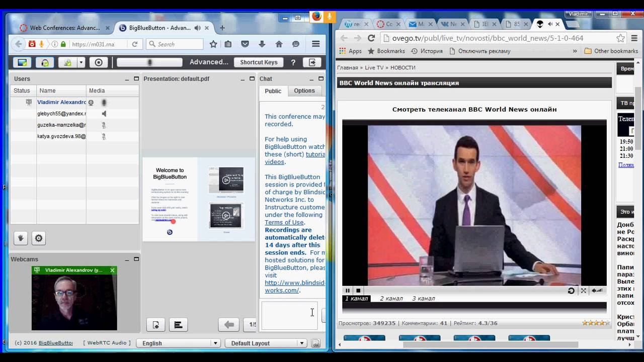The height and width of the screenshot is (362, 644).
Task: Expand hidden bookmarks chevron in Chrome
Action: coord(575,51)
